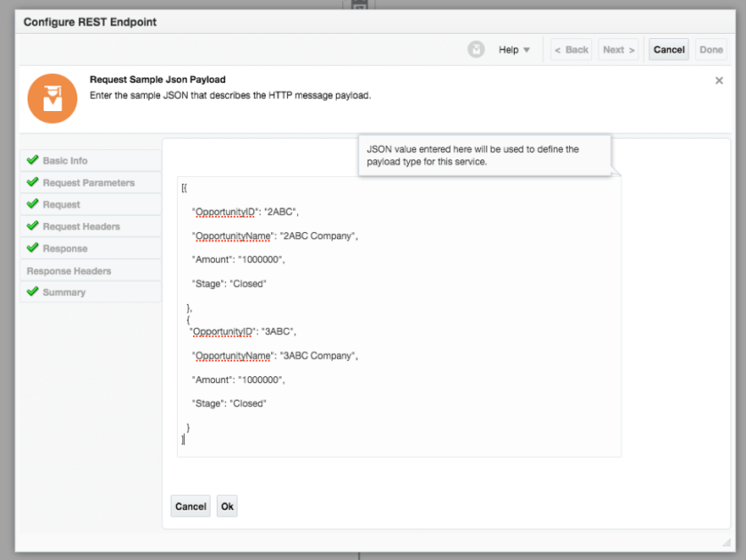
Task: Go to the previous step with Back
Action: pos(571,50)
